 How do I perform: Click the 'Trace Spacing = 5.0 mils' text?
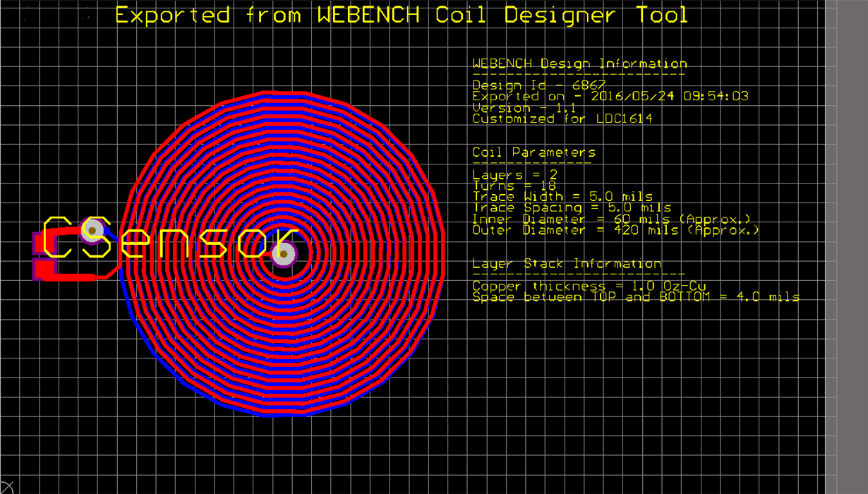572,207
